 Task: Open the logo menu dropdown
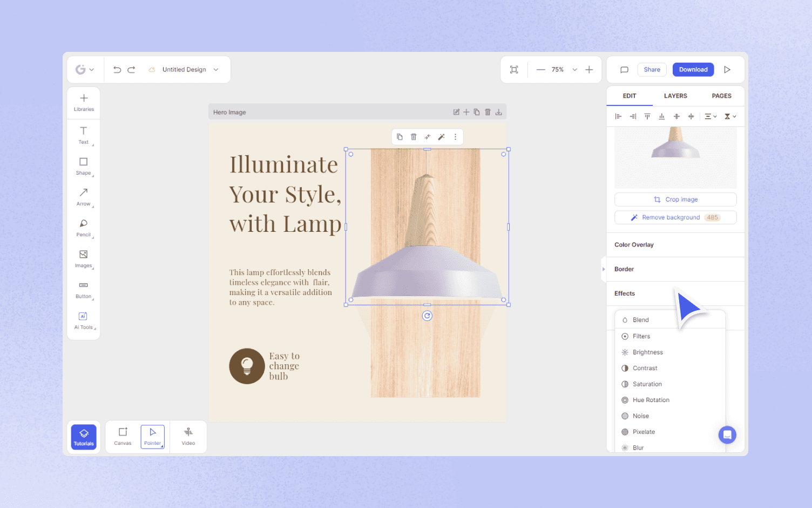point(85,70)
